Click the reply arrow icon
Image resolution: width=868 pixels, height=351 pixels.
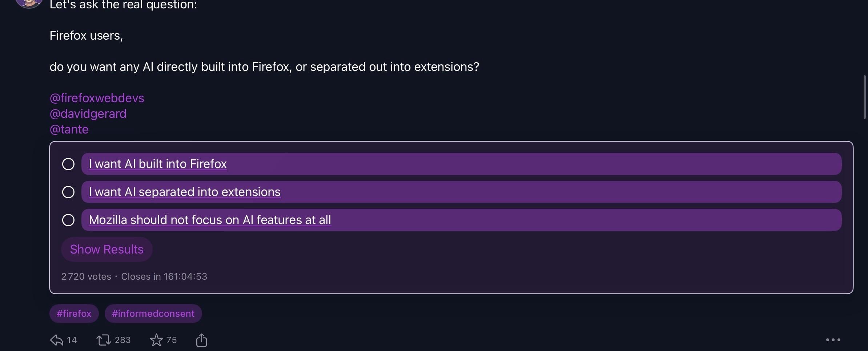click(x=57, y=340)
